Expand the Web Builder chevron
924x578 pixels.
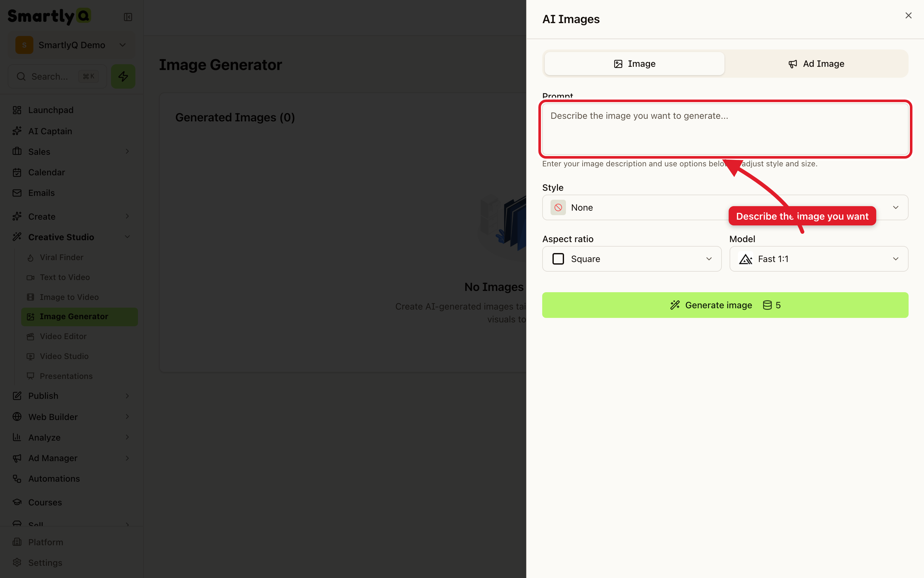click(127, 417)
